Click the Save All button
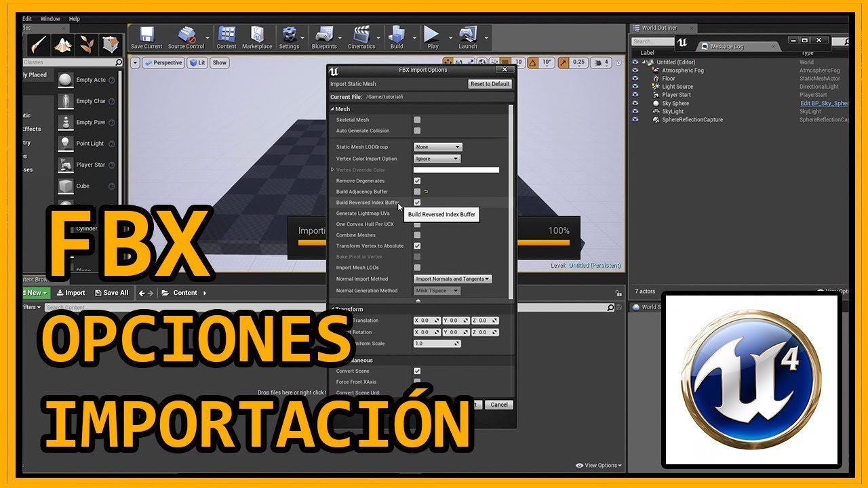 pyautogui.click(x=112, y=293)
